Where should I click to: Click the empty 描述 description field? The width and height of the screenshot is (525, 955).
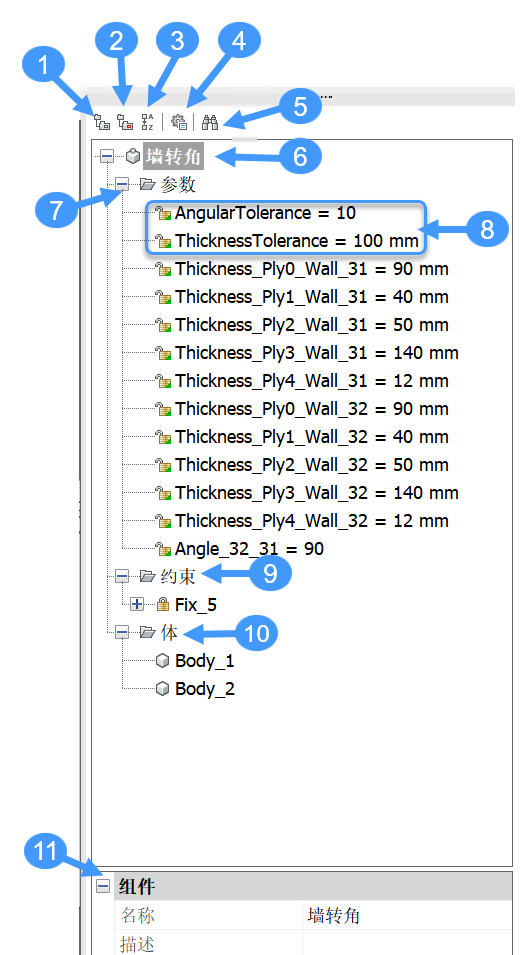point(407,942)
